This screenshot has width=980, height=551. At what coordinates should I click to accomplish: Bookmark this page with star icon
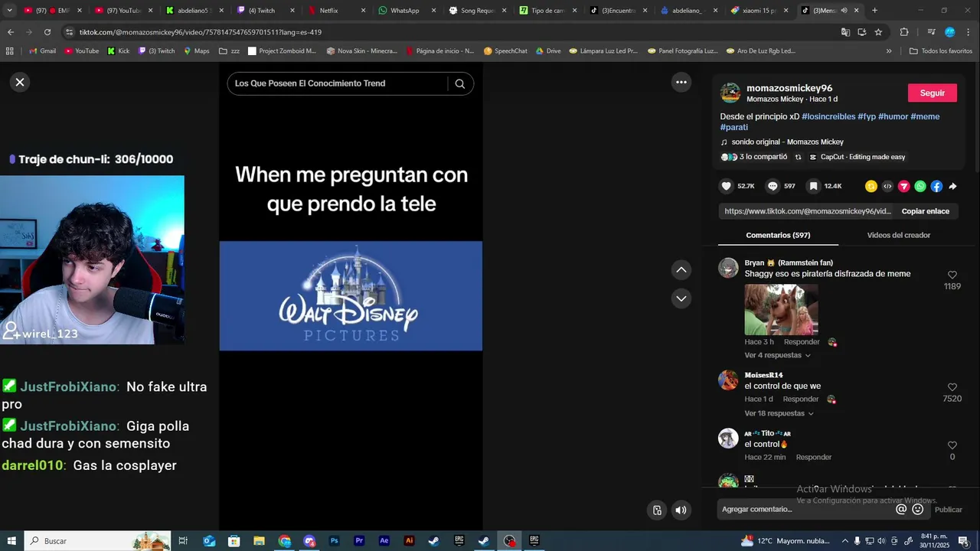[878, 32]
